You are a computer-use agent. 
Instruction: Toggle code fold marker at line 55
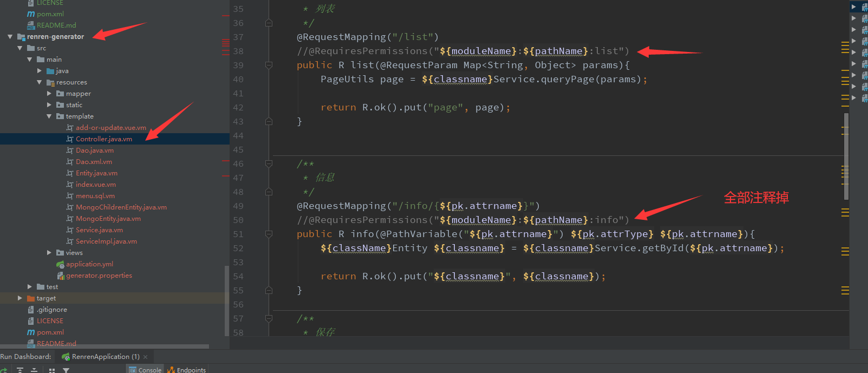[x=269, y=291]
